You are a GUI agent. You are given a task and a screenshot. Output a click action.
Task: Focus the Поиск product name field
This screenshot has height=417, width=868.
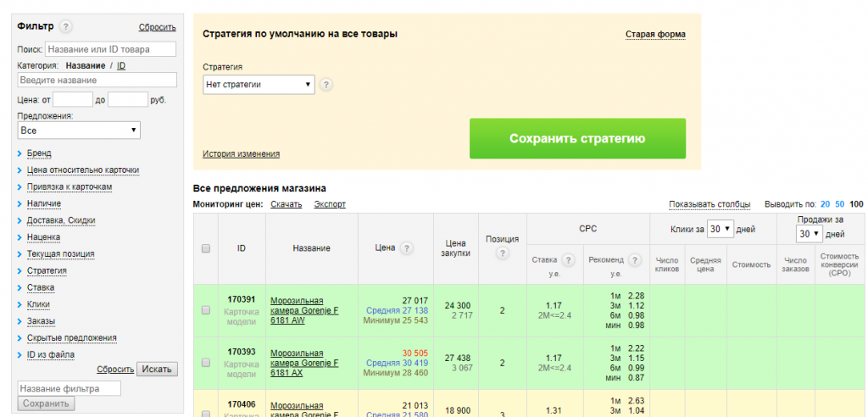111,49
